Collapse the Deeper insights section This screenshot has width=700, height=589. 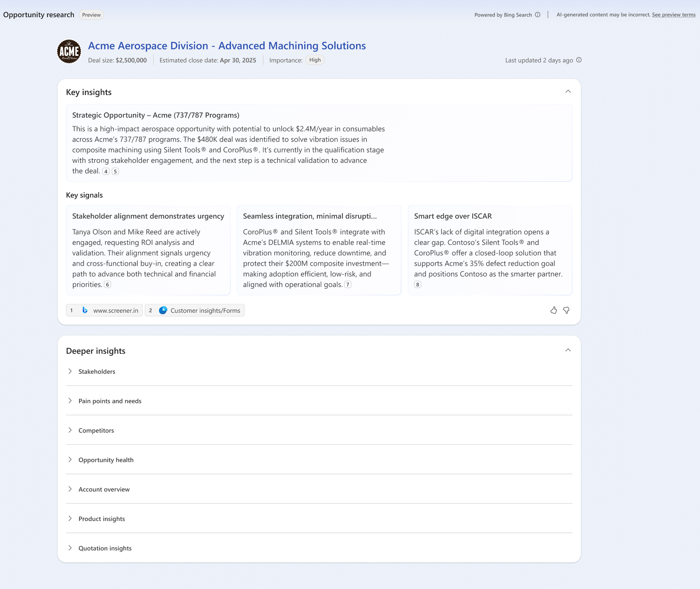(x=568, y=350)
